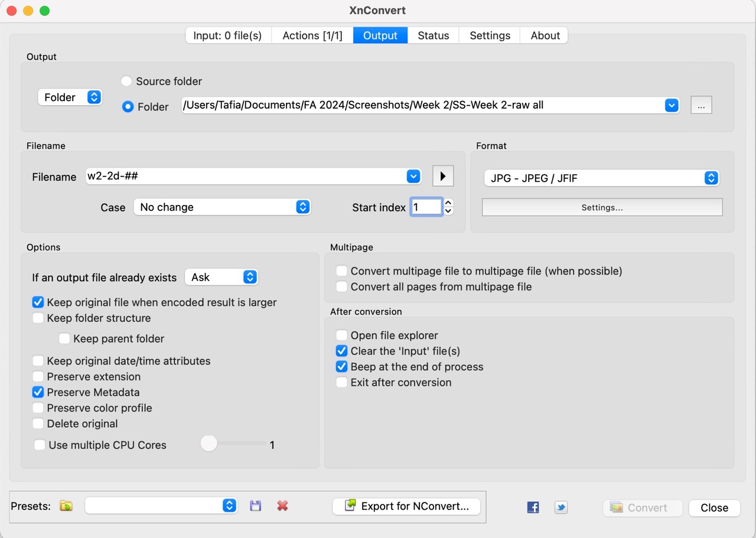Toggle Keep original file when encoded result is larger

coord(38,302)
